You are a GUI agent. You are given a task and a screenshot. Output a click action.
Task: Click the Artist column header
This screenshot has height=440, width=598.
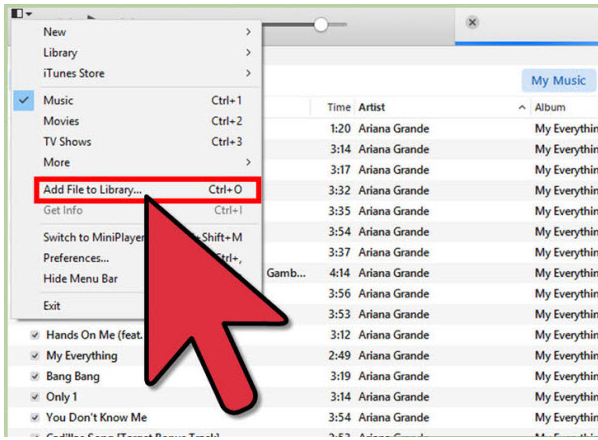point(371,108)
